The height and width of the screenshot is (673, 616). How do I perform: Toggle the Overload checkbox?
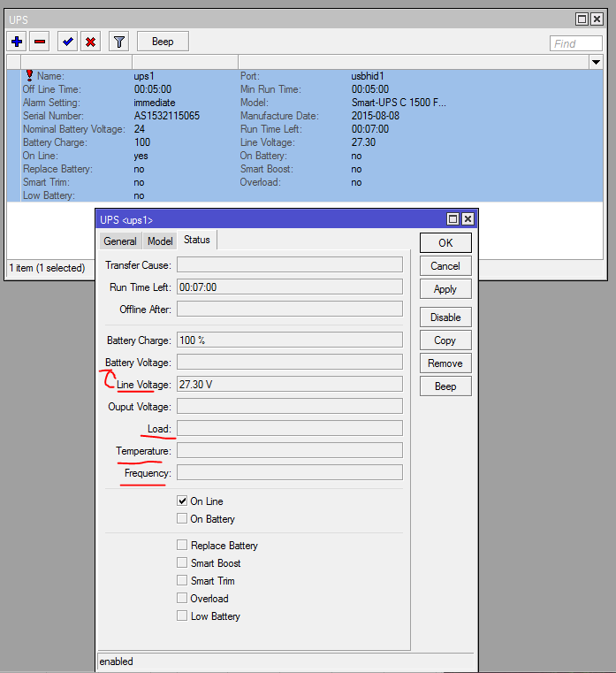pyautogui.click(x=182, y=598)
